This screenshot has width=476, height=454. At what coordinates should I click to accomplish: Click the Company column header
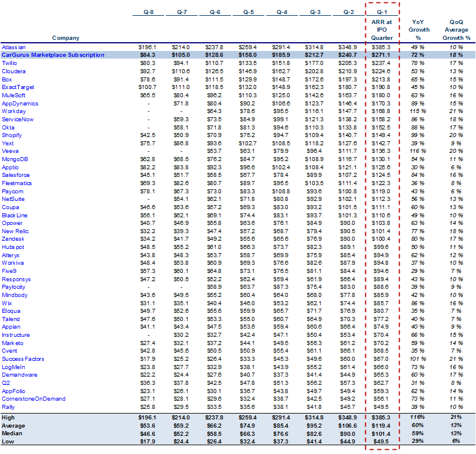66,38
